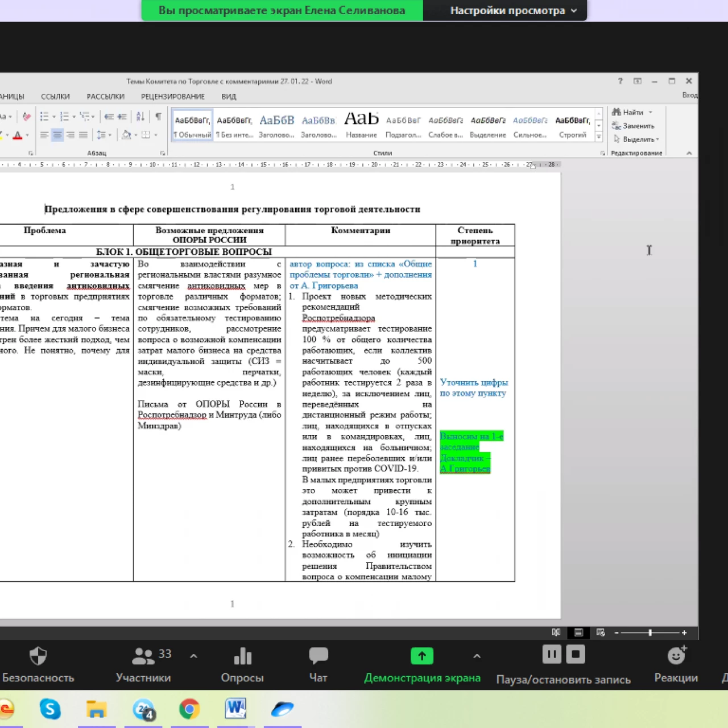Apply the red font color button
The height and width of the screenshot is (728, 728).
[x=18, y=135]
